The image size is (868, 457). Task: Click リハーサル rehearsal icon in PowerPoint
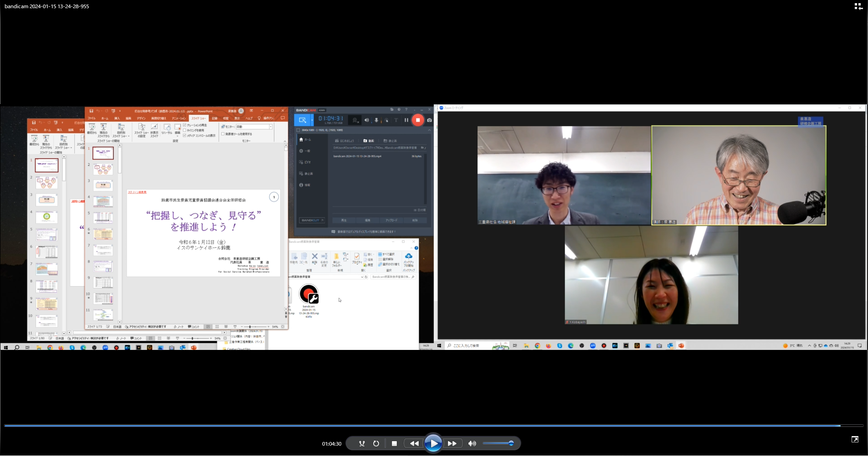coord(167,129)
